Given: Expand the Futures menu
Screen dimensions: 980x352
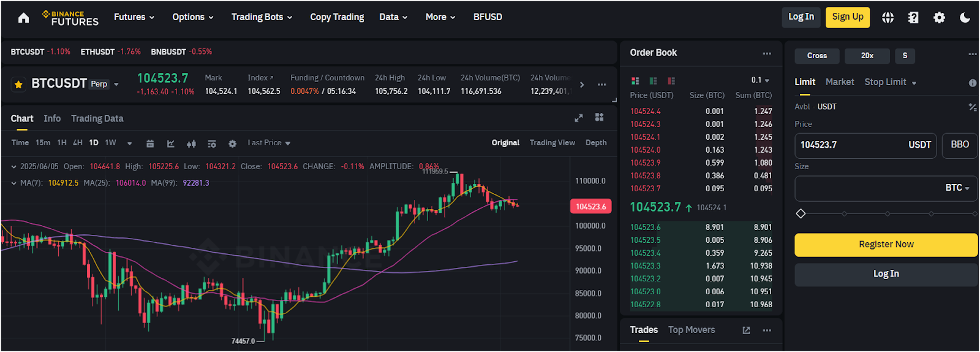Looking at the screenshot, I should (x=134, y=17).
